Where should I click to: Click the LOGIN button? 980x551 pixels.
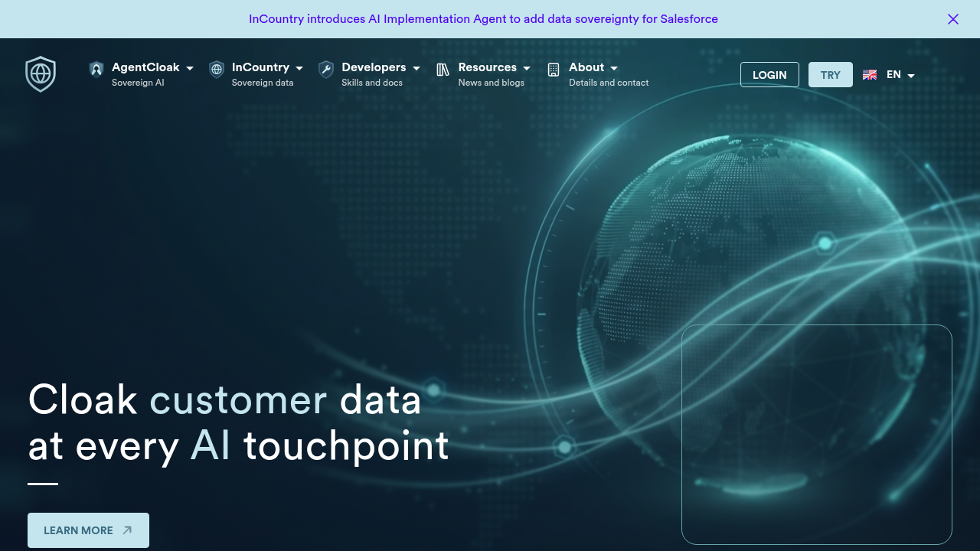click(x=769, y=75)
